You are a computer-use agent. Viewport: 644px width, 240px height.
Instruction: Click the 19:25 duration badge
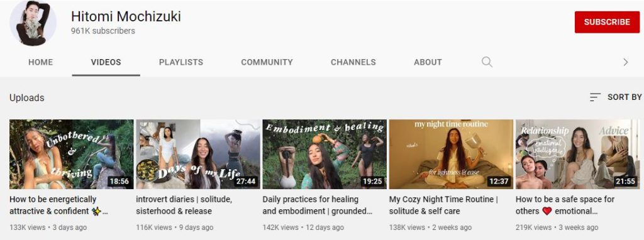[x=372, y=182]
